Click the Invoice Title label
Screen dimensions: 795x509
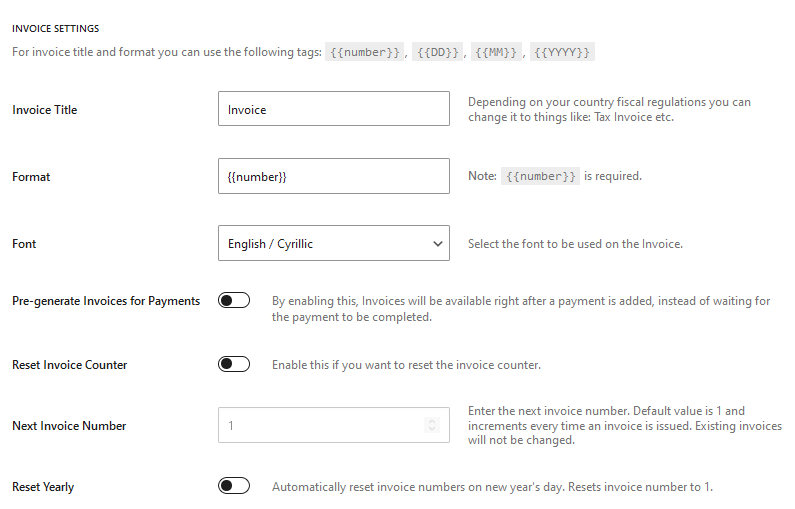44,110
